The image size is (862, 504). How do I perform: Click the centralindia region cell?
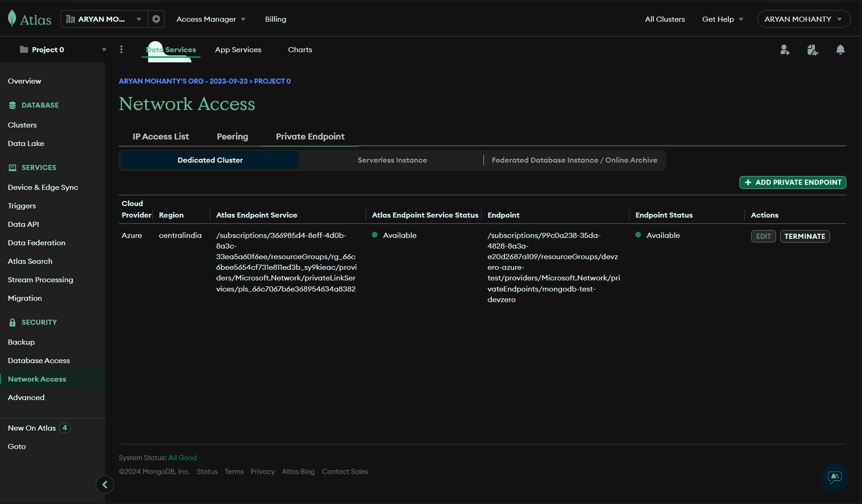click(x=180, y=235)
